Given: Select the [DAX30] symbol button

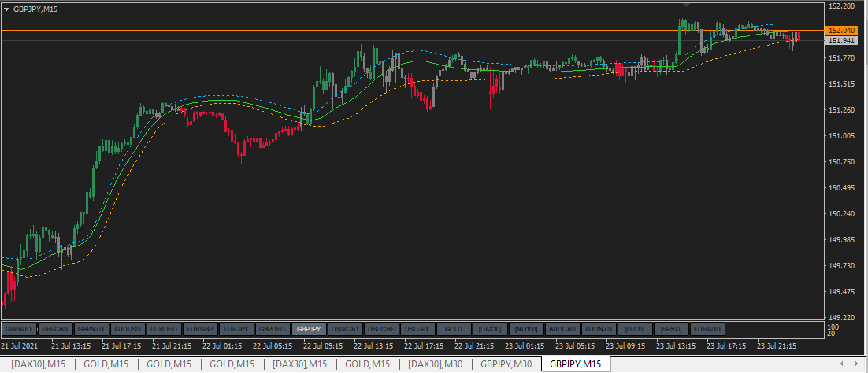Looking at the screenshot, I should pos(490,329).
